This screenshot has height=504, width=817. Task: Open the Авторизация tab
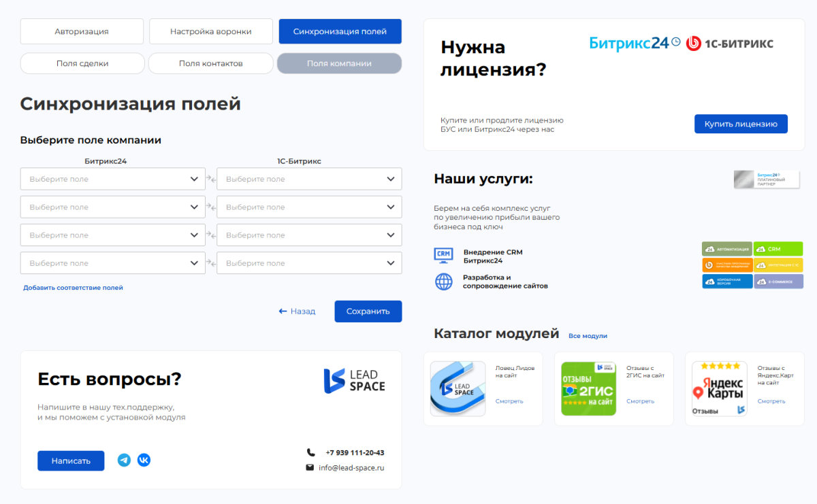point(82,31)
